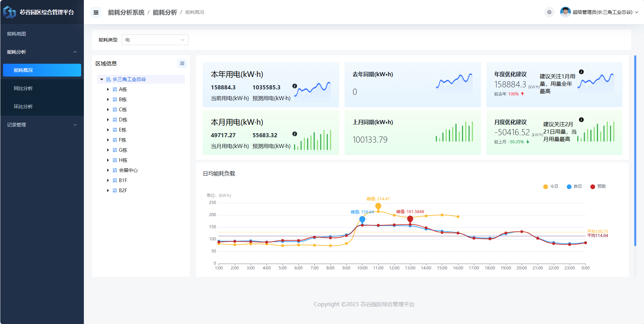This screenshot has width=644, height=324.
Task: Open 同比分析 in the sidebar
Action: point(23,88)
